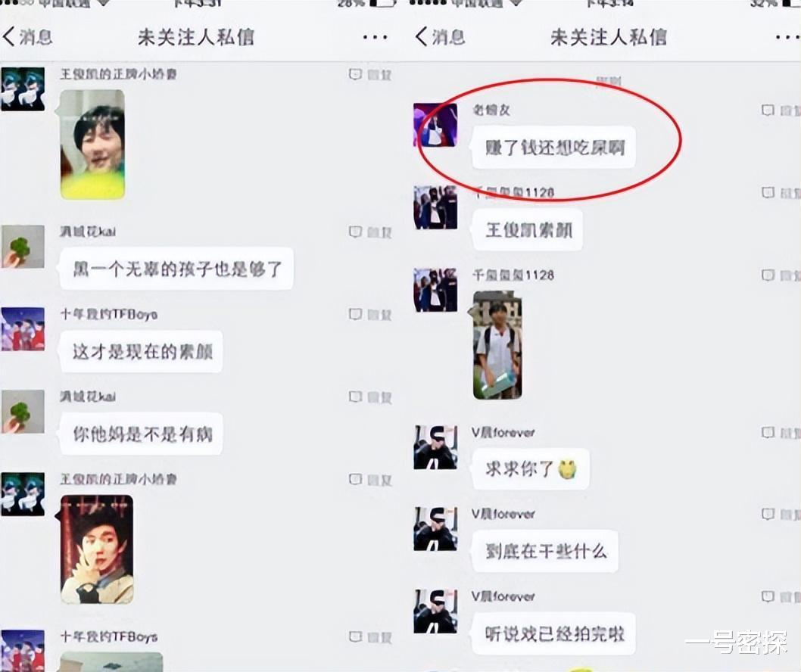Go back to 消息 in right screen
The image size is (801, 672).
(441, 37)
